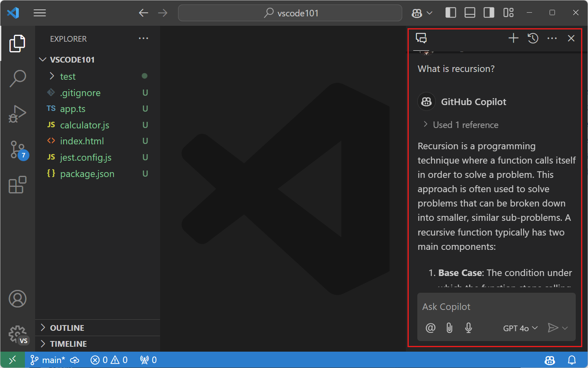Toggle the primary sidebar visibility
Viewport: 588px width, 368px height.
tap(450, 13)
